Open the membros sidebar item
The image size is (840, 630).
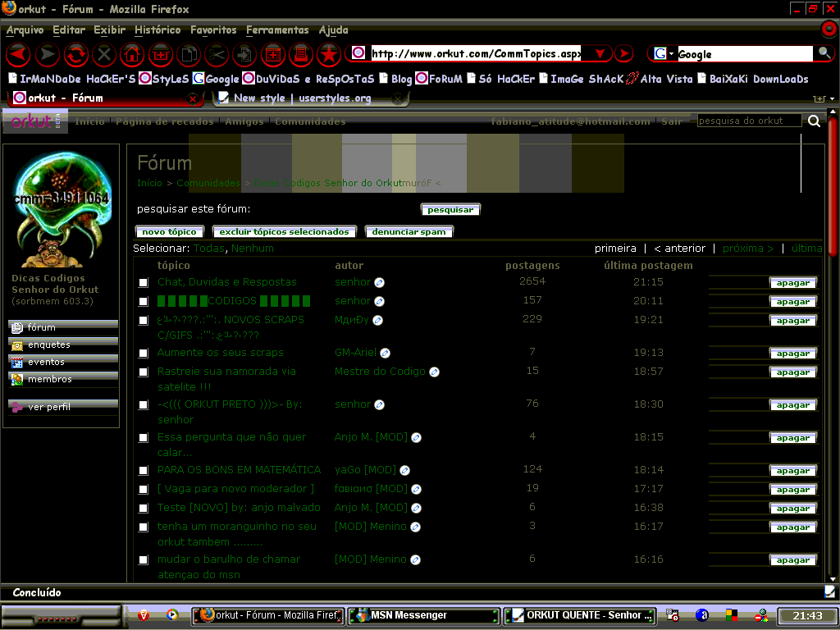coord(63,379)
